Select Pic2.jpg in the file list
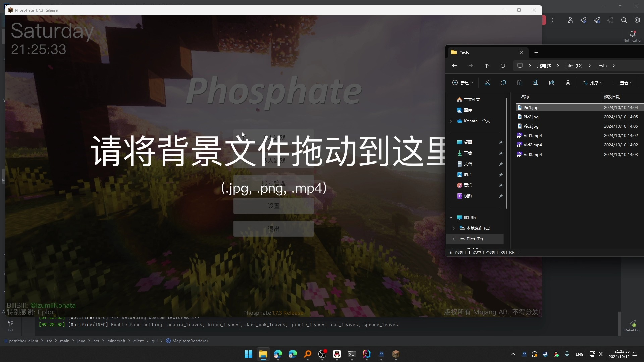 (579, 117)
